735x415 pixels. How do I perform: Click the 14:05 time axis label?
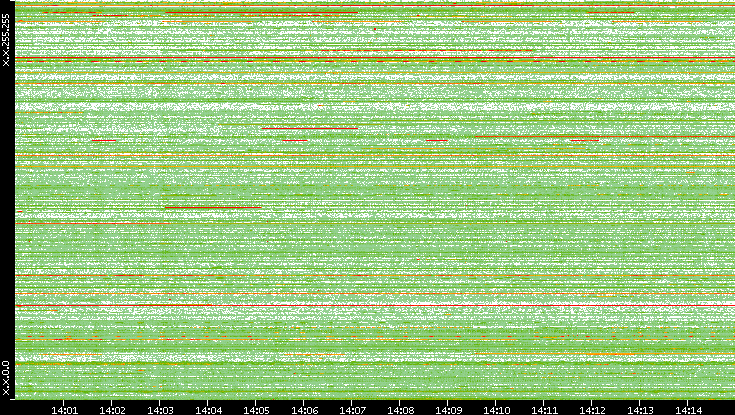click(x=256, y=410)
